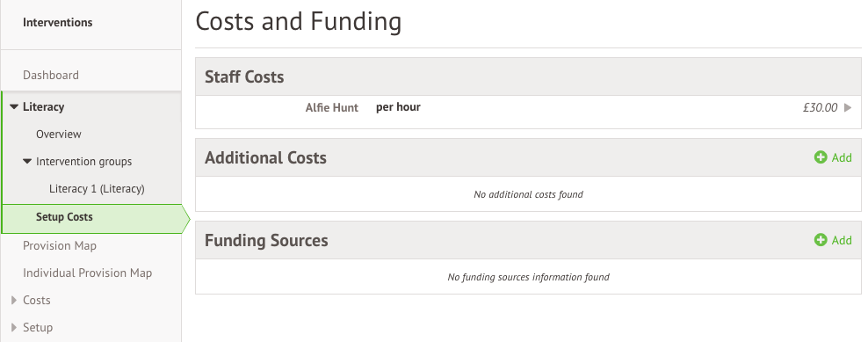
Task: Open the Dashboard page
Action: tap(51, 75)
